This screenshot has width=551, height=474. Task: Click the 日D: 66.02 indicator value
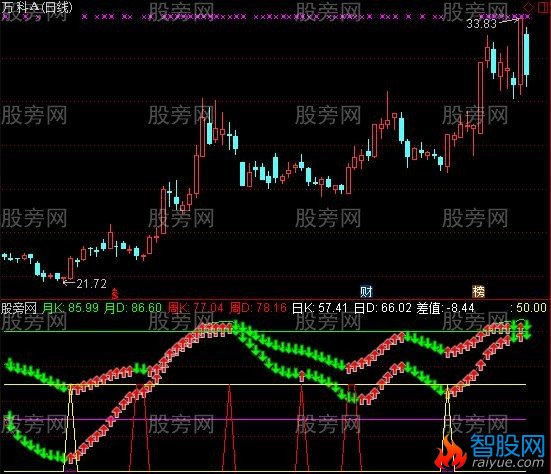click(383, 308)
